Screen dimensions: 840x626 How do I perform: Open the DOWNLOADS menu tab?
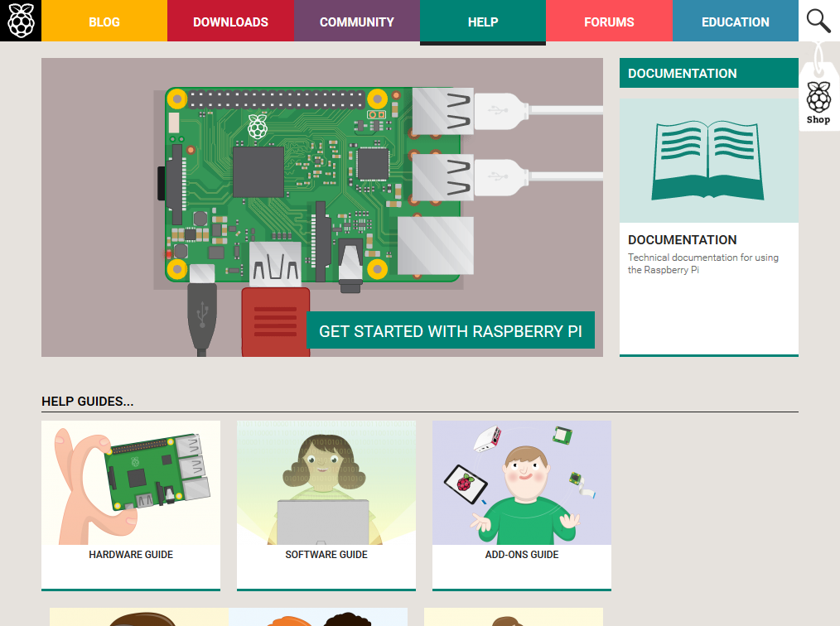point(231,21)
